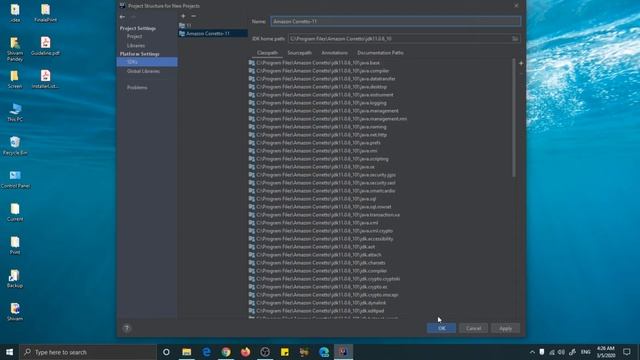This screenshot has width=640, height=360.
Task: Open the Problems section
Action: (137, 87)
